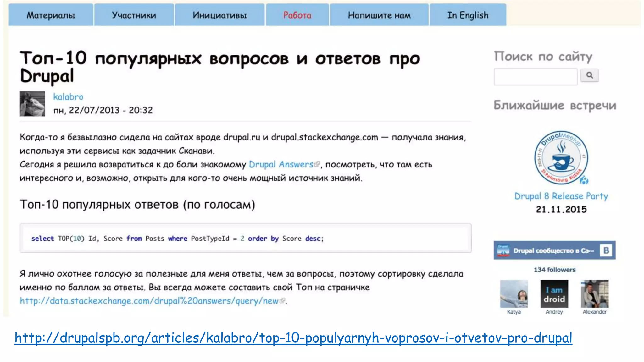Open the Материалы menu tab
Screen dimensions: 644x362
point(51,15)
